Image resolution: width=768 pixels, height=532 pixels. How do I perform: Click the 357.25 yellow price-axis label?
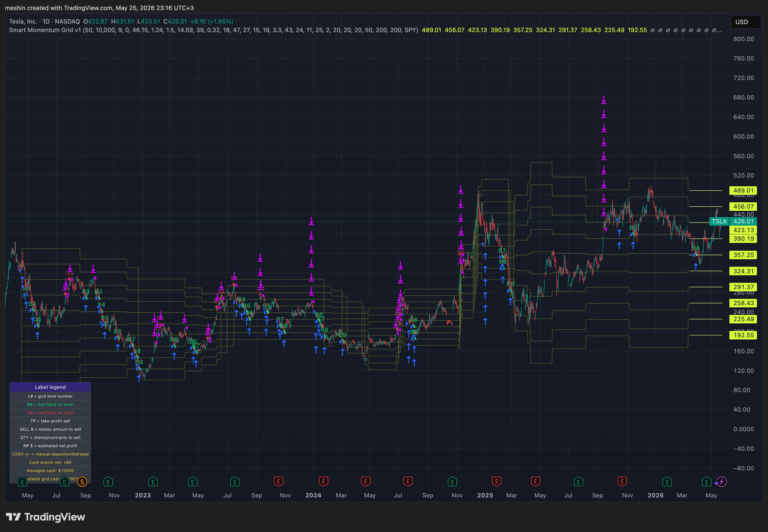tap(743, 255)
